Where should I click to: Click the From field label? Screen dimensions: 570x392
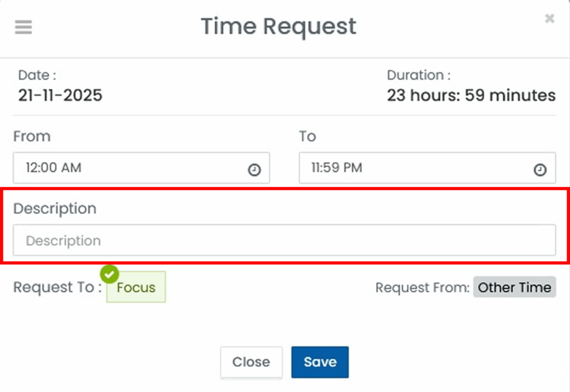32,136
